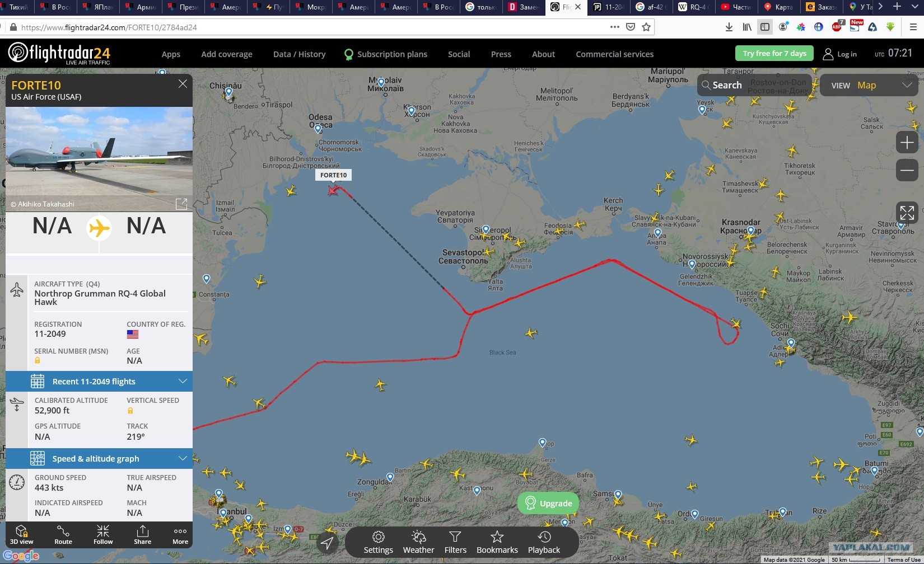Click the FORTE10 aircraft marker on the map
924x564 pixels.
[x=333, y=190]
